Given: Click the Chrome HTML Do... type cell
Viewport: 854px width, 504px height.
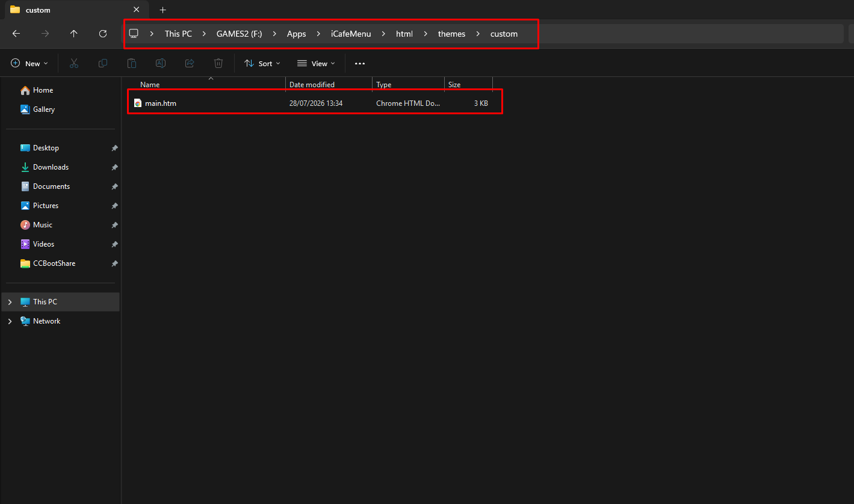Looking at the screenshot, I should click(408, 103).
